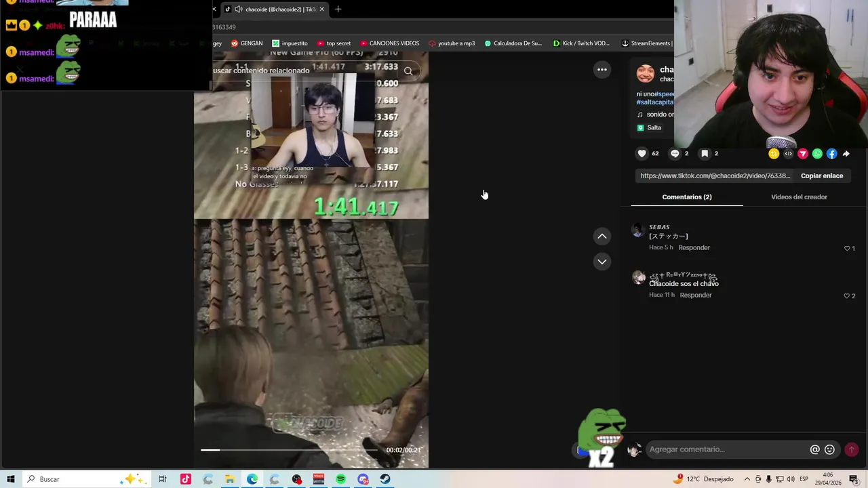This screenshot has height=488, width=868.
Task: Open the chacoide creator avatar
Action: [646, 73]
